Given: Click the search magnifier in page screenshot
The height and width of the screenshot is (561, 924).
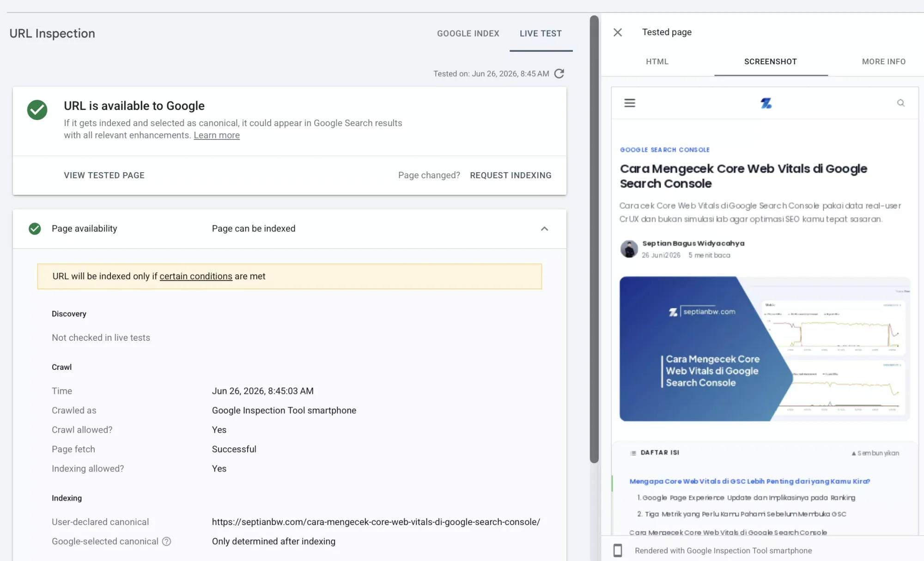Looking at the screenshot, I should (901, 103).
